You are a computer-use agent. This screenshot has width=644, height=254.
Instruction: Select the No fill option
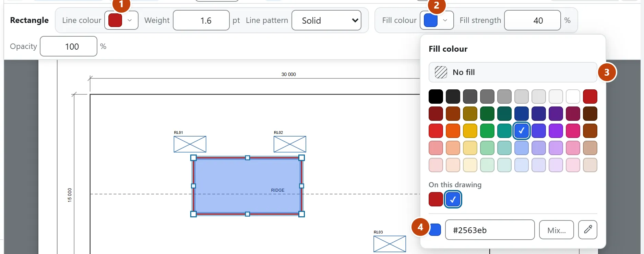[513, 72]
